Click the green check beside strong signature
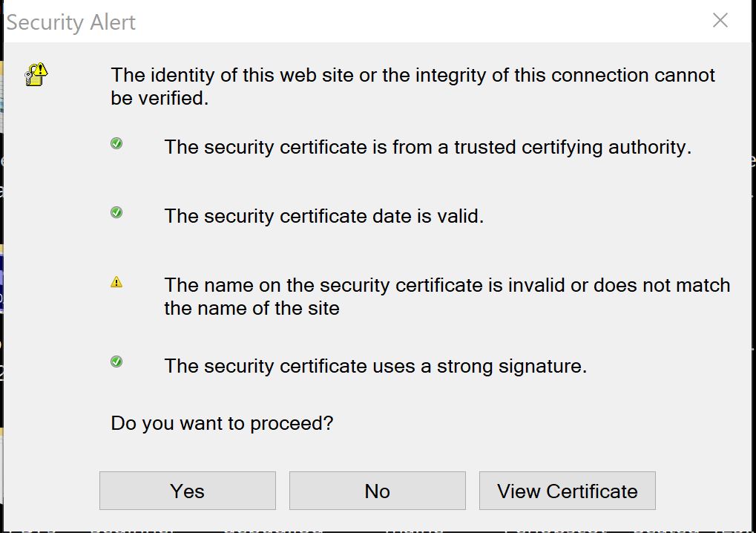This screenshot has width=756, height=533. tap(116, 362)
